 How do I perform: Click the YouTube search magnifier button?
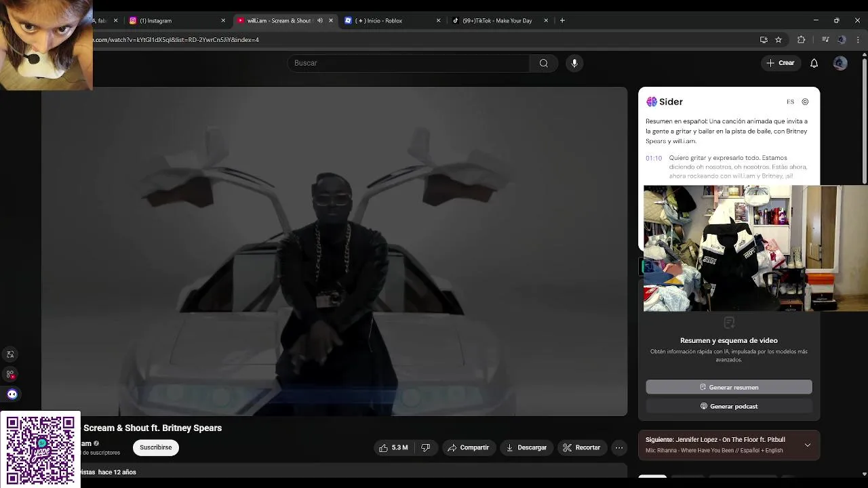(x=543, y=63)
